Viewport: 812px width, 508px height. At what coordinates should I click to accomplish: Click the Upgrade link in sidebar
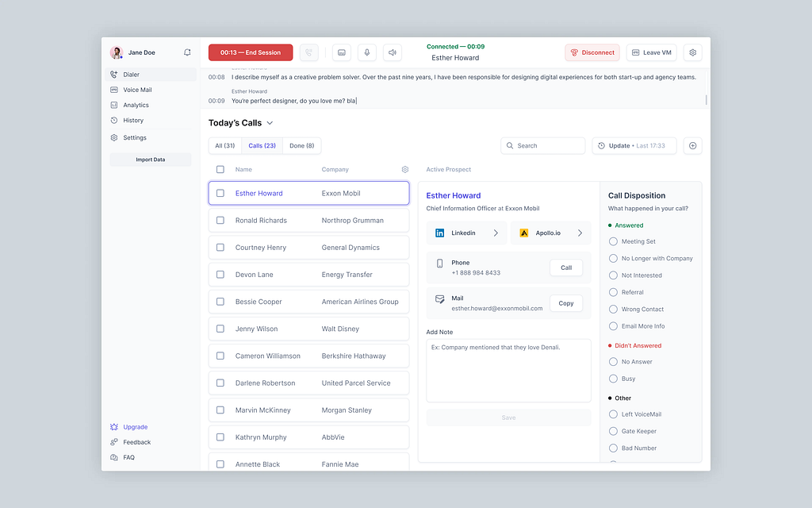[x=135, y=427]
